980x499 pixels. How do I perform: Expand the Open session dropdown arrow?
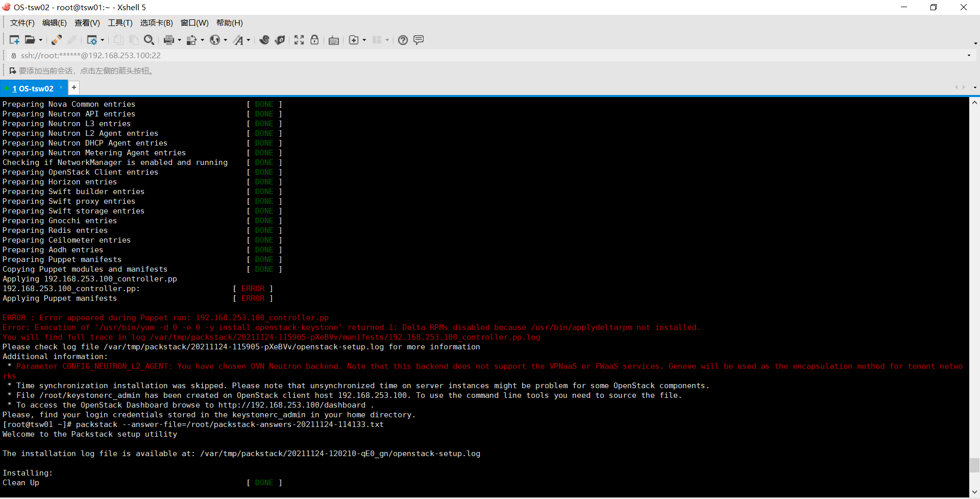[x=41, y=40]
